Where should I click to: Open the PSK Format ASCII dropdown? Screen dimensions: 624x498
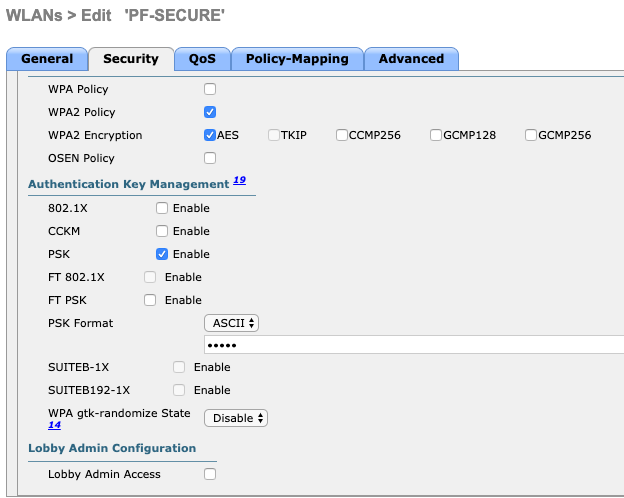231,323
